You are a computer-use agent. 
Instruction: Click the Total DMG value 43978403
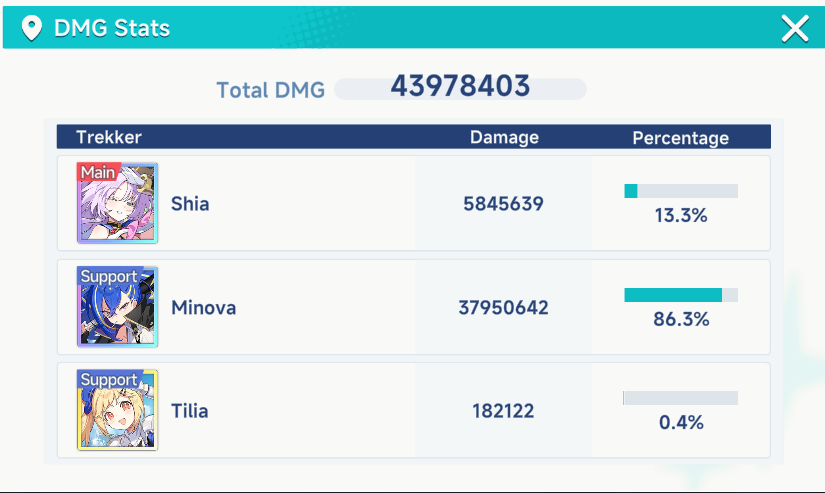[x=460, y=87]
